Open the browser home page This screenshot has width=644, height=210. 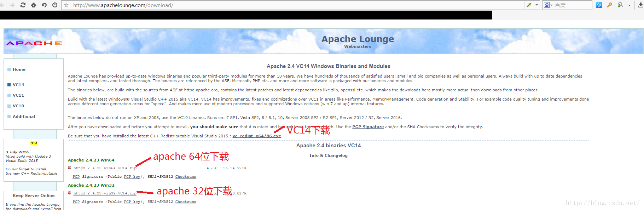click(x=34, y=5)
